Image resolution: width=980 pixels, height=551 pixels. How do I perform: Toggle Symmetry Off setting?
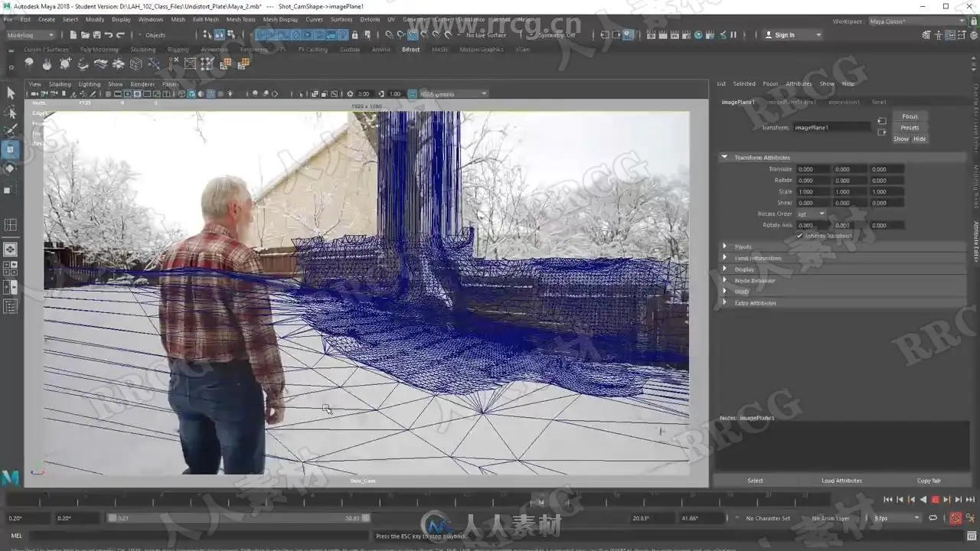[557, 35]
